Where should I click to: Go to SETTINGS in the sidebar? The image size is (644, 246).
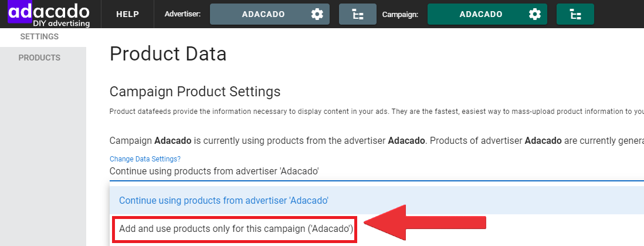39,36
